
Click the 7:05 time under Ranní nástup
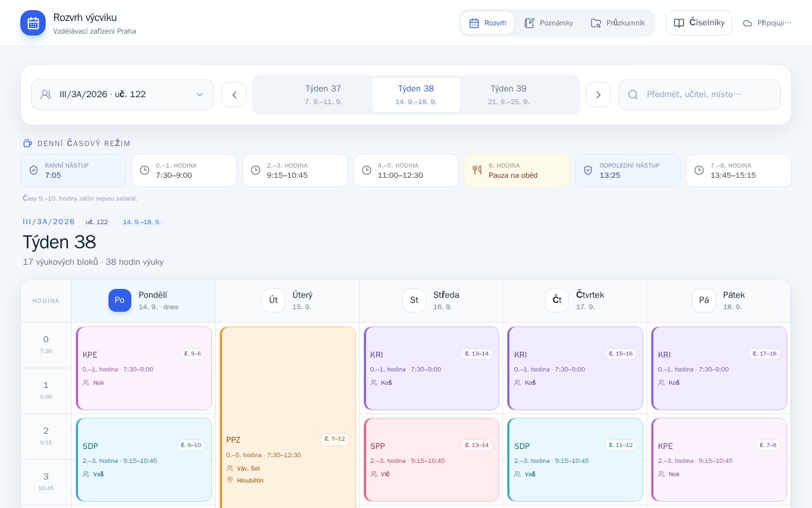coord(53,175)
